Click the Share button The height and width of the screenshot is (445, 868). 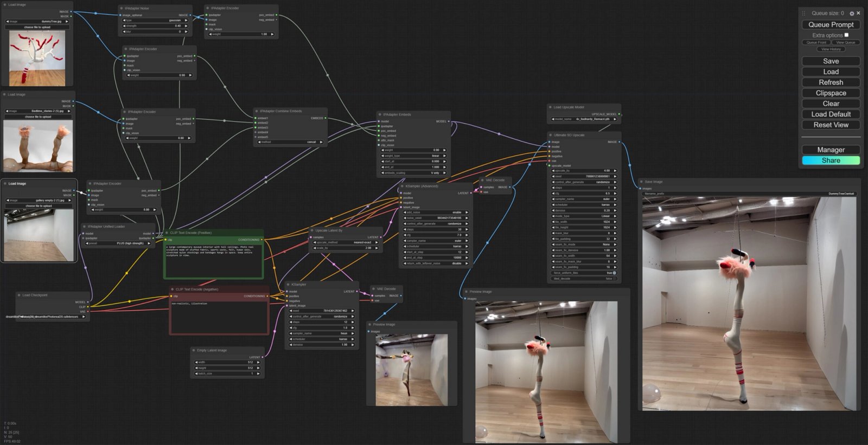pyautogui.click(x=831, y=160)
